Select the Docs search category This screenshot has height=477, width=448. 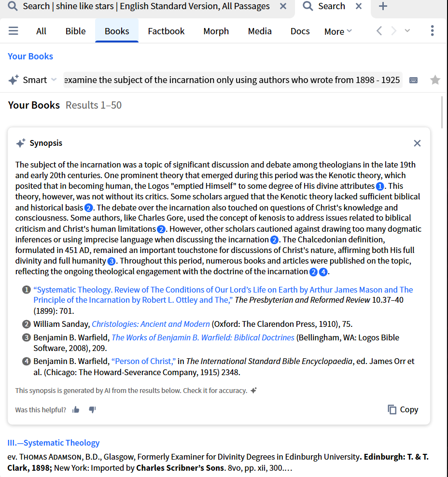300,31
